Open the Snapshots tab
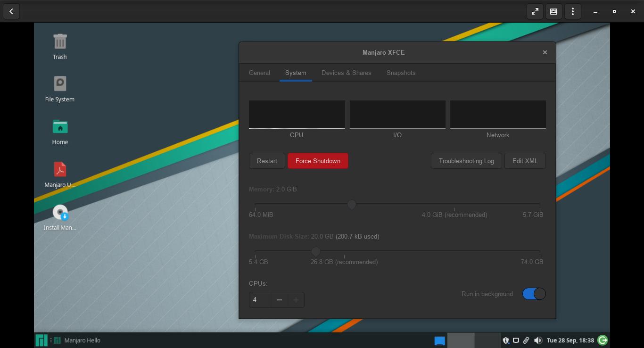Image resolution: width=644 pixels, height=348 pixels. coord(401,73)
